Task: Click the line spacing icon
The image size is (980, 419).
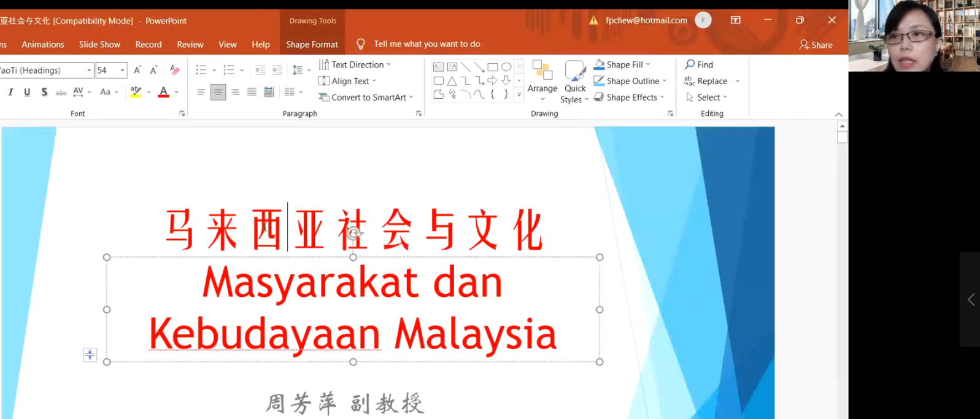Action: [298, 70]
